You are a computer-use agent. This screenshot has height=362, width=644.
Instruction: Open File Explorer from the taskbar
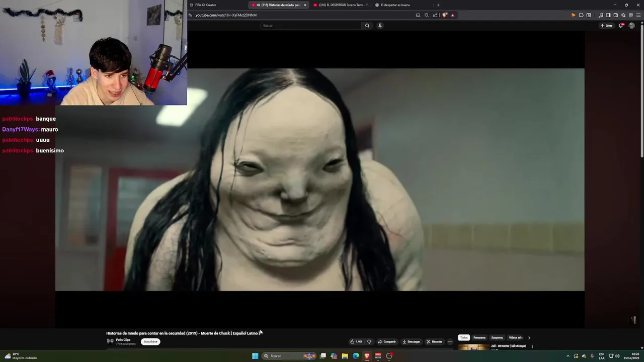pos(345,356)
